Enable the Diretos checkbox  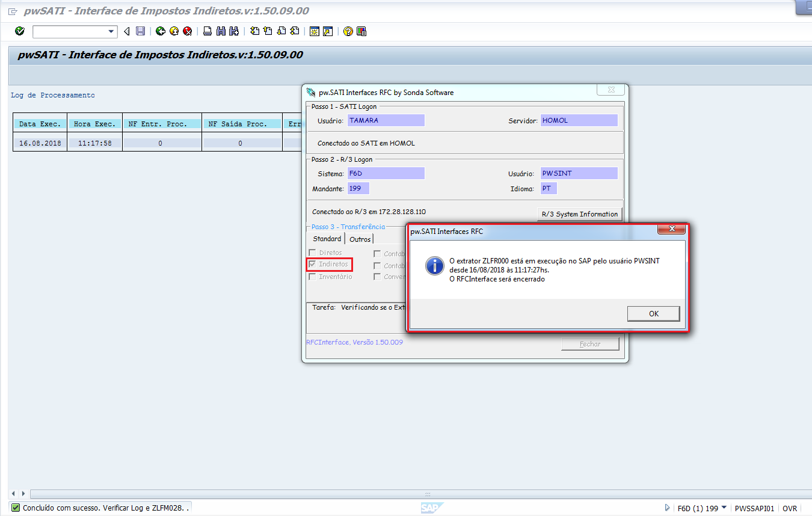pos(312,253)
